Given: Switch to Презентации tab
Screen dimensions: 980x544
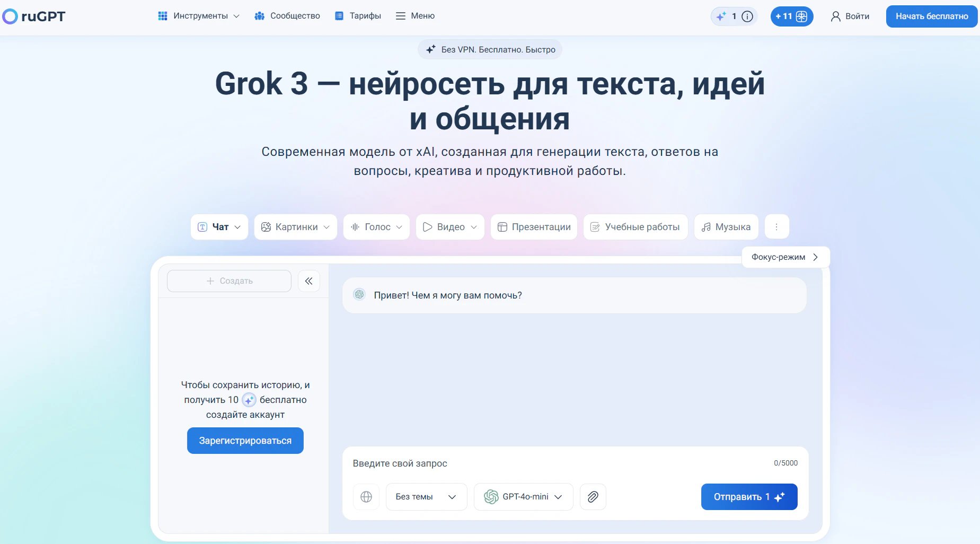Looking at the screenshot, I should click(x=534, y=227).
